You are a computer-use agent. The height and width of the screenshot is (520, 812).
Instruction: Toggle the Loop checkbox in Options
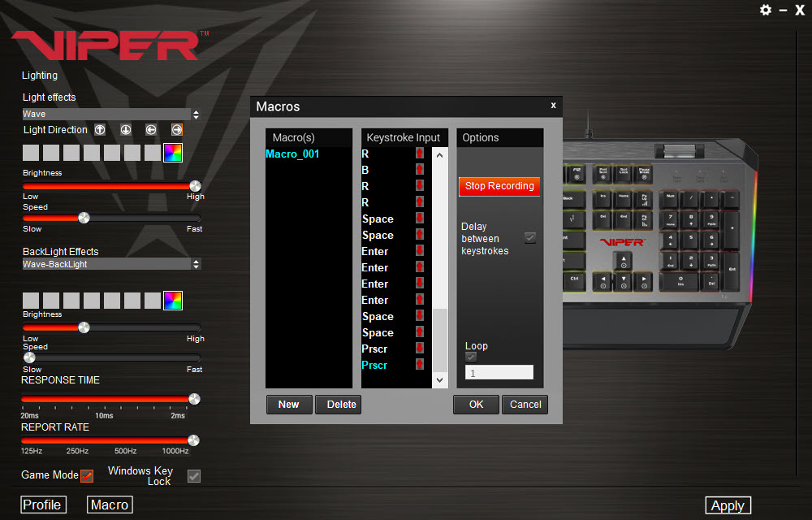[x=471, y=357]
